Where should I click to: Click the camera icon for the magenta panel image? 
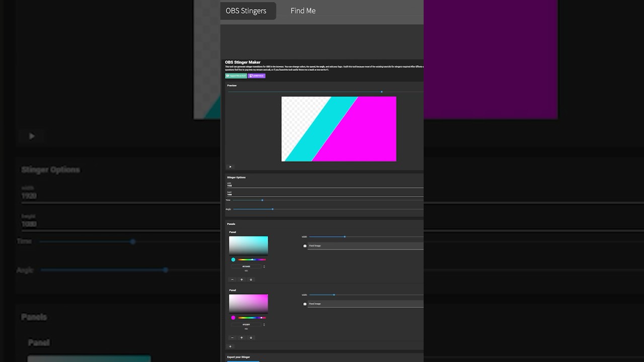pos(305,304)
